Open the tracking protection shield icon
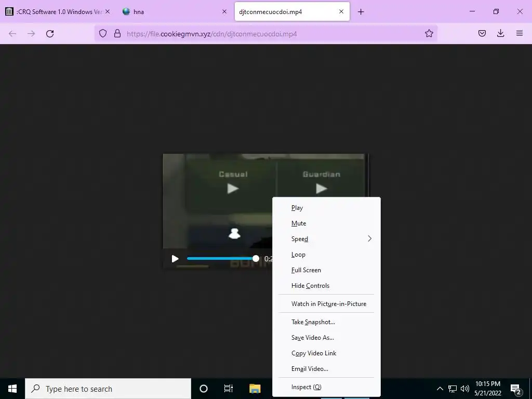532x399 pixels. (103, 34)
